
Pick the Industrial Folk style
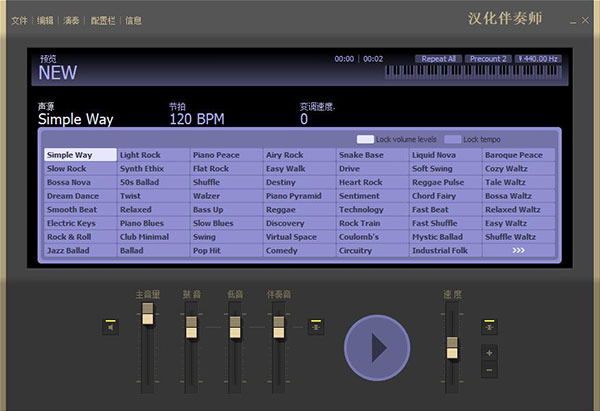point(446,250)
